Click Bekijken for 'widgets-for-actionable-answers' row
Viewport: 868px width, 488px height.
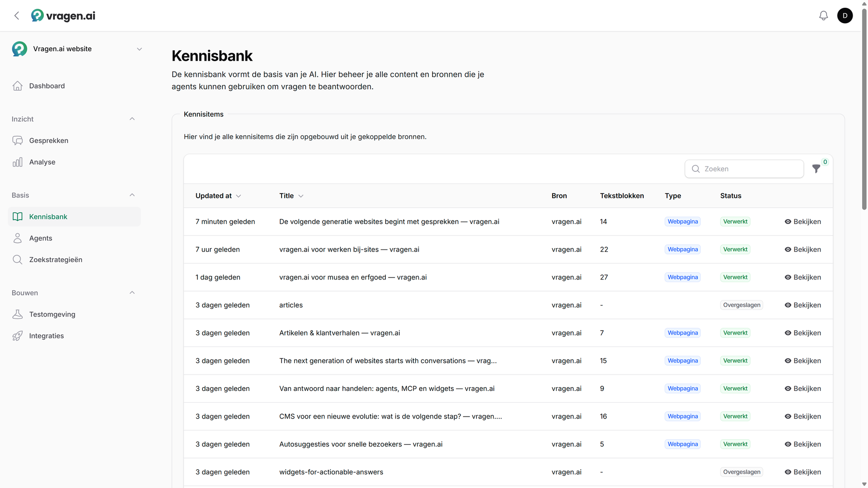click(x=802, y=472)
